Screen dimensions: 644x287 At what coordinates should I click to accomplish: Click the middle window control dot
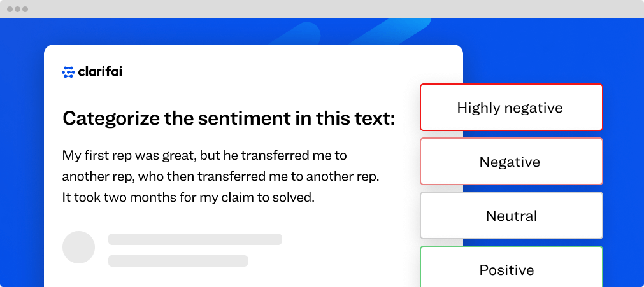(18, 10)
